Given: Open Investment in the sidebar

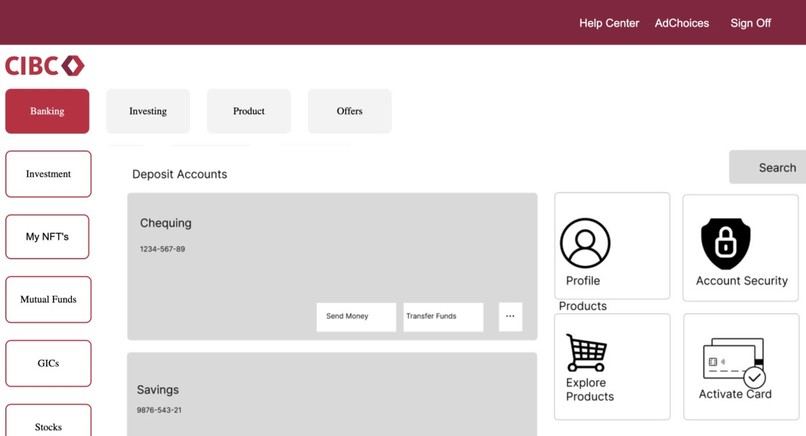Looking at the screenshot, I should pos(48,174).
